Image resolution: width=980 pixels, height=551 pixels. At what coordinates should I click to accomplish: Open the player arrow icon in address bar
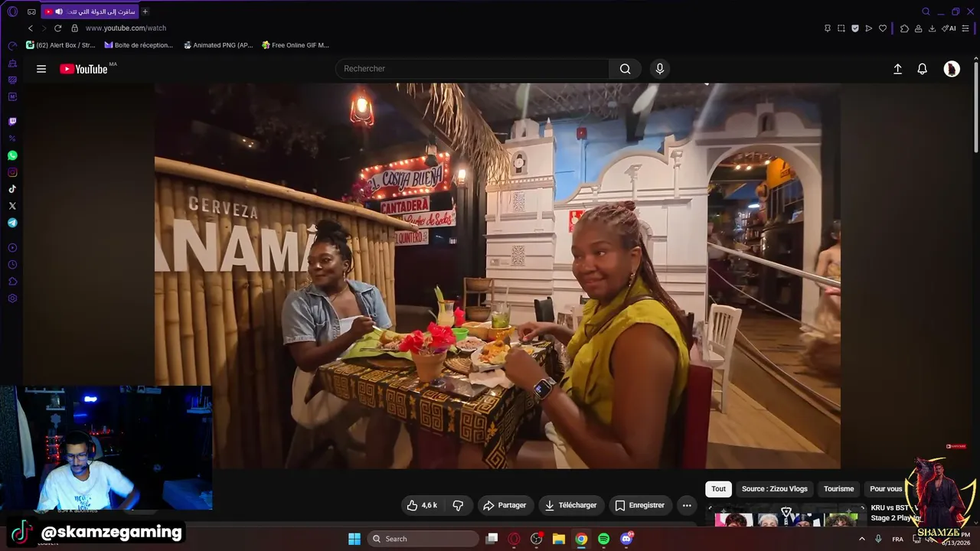coord(869,28)
